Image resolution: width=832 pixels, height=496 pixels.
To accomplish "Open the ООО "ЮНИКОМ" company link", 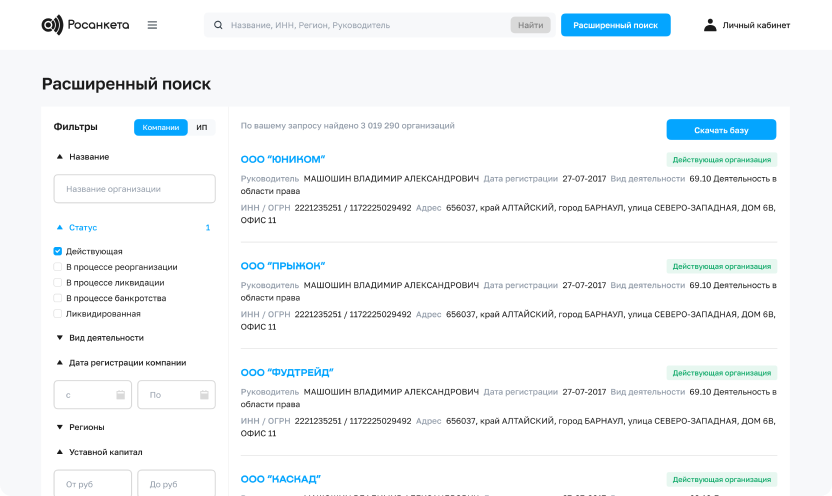I will click(x=283, y=159).
